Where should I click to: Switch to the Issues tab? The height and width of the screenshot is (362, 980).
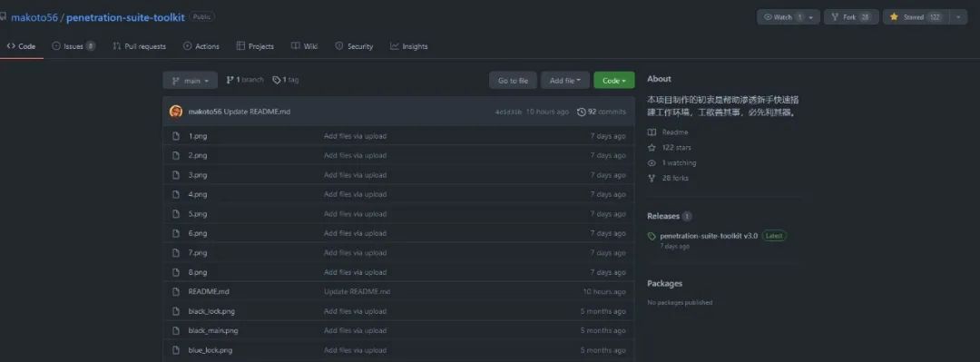(x=73, y=46)
